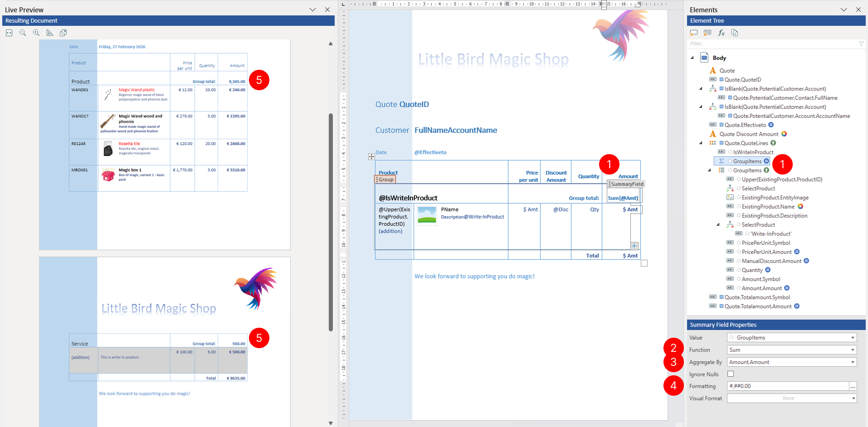Screen dimensions: 868x427
Task: Click in the Formatting input field
Action: coord(788,386)
